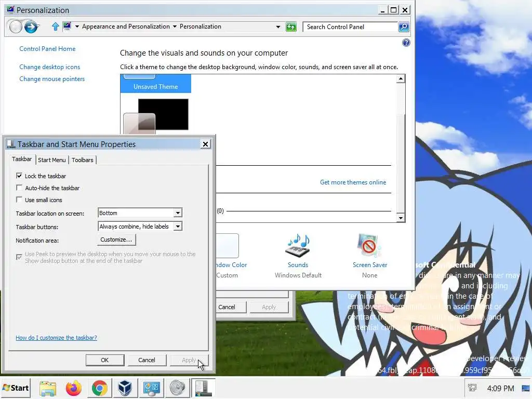Enable Auto-hide the taskbar
The height and width of the screenshot is (399, 532).
[x=19, y=188]
